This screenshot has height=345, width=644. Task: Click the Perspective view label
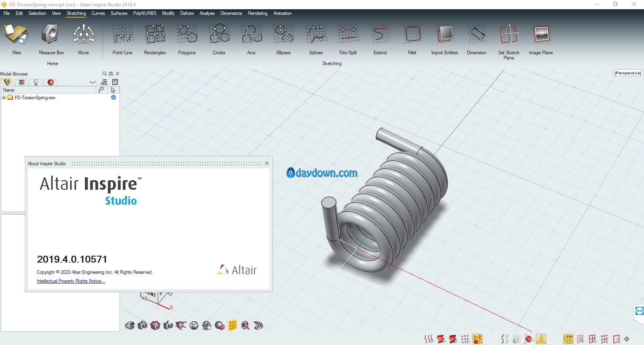click(627, 73)
